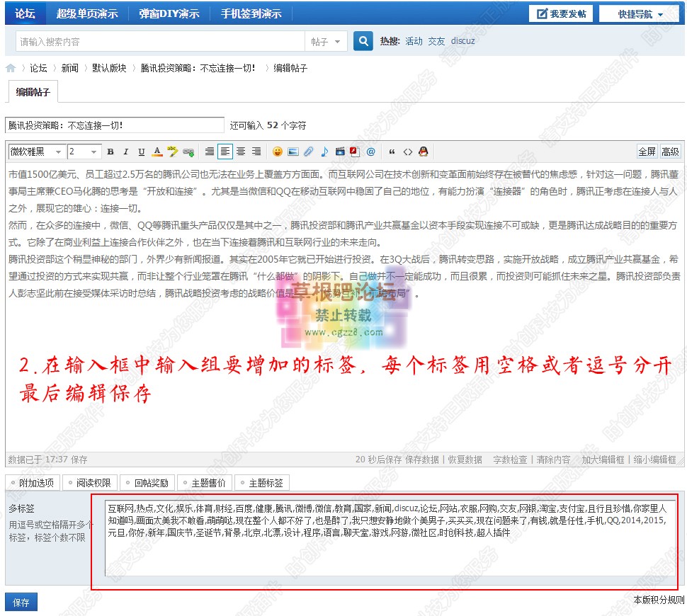Switch to the 弹窗DIY演示 menu item
The height and width of the screenshot is (616, 687).
tap(169, 13)
